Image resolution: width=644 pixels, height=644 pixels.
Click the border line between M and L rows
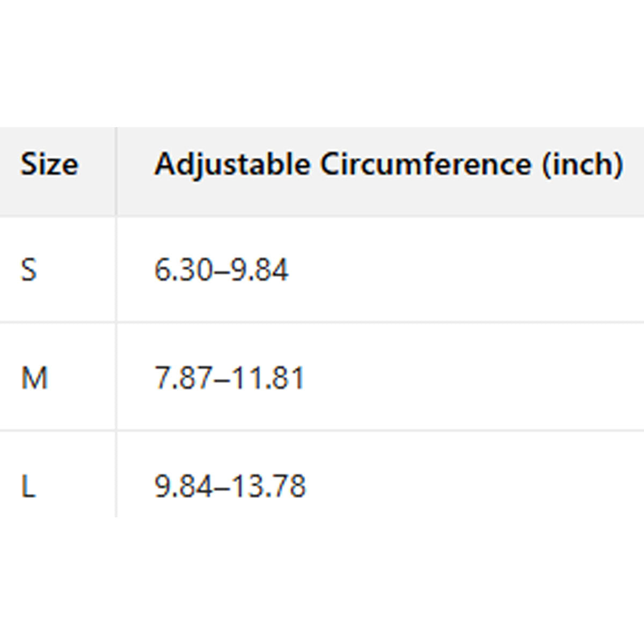point(322,430)
